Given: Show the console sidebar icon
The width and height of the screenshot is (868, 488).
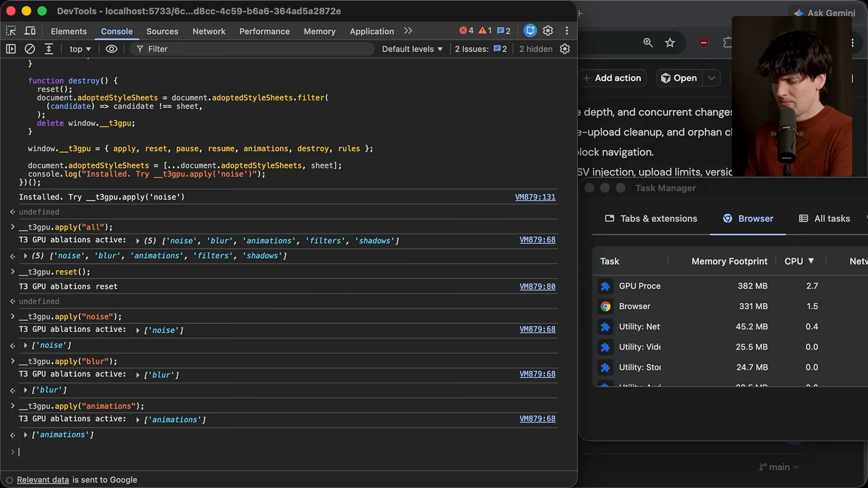Looking at the screenshot, I should pos(11,49).
